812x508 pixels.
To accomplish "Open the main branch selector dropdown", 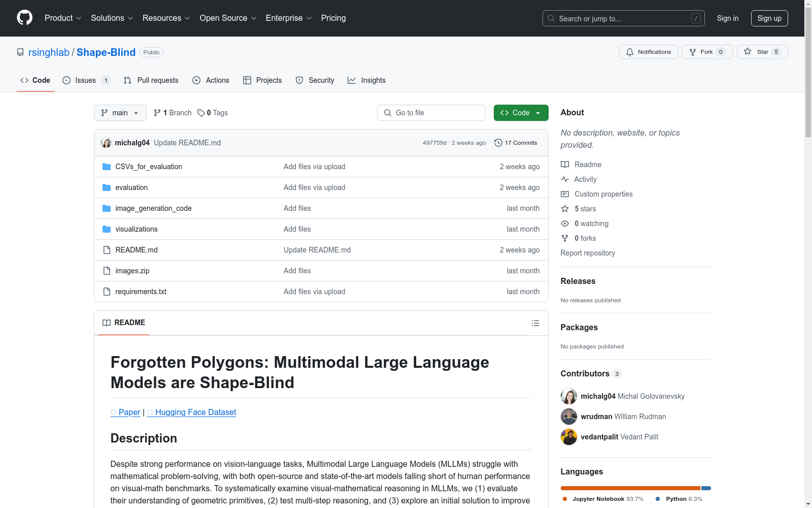I will (120, 113).
